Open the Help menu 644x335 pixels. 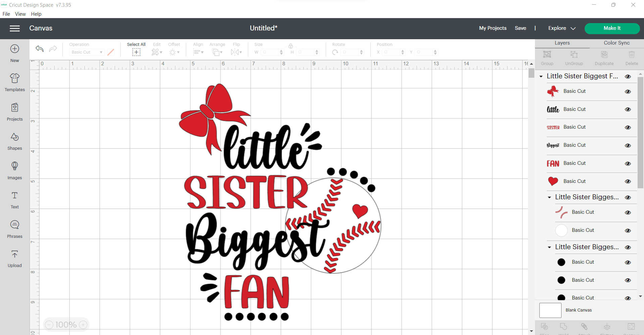click(36, 14)
